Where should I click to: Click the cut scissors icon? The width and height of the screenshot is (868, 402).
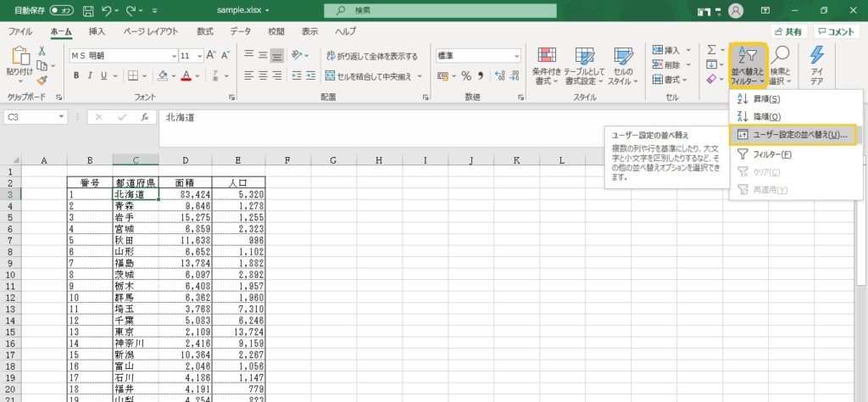(x=42, y=50)
